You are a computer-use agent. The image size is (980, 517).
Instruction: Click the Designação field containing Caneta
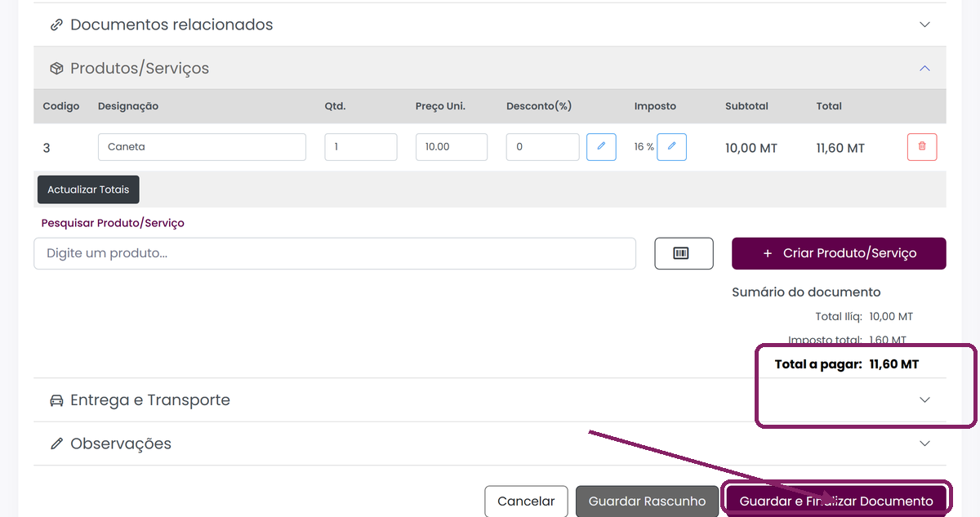tap(202, 147)
